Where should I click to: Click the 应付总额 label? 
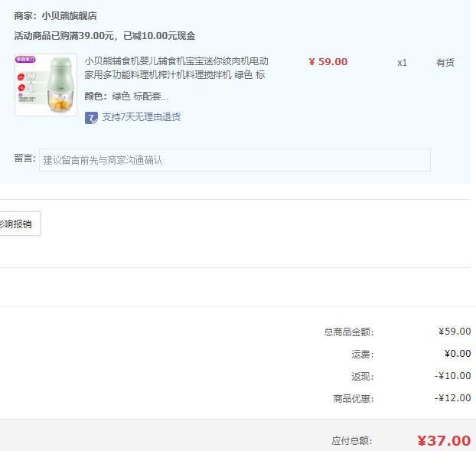click(352, 441)
